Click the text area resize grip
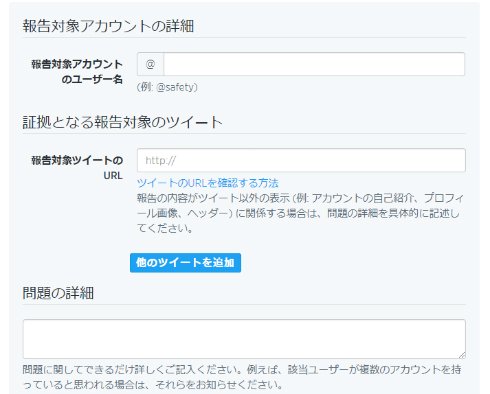This screenshot has width=490, height=394. pyautogui.click(x=462, y=355)
